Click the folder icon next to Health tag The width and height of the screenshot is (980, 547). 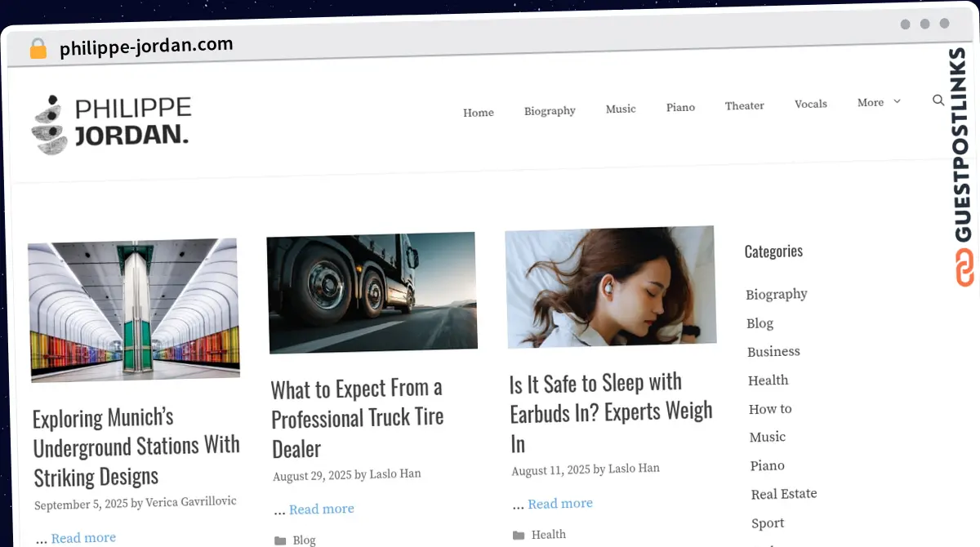tap(519, 536)
